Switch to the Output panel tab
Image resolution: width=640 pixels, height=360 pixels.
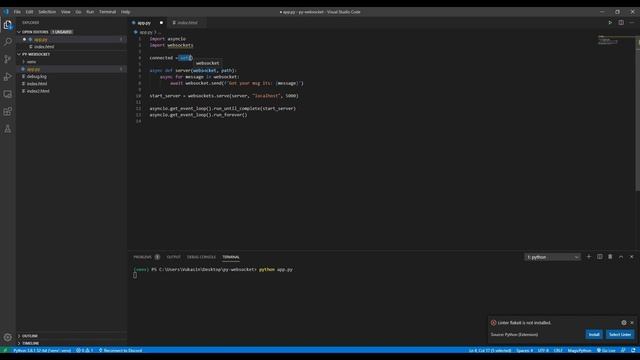(173, 257)
